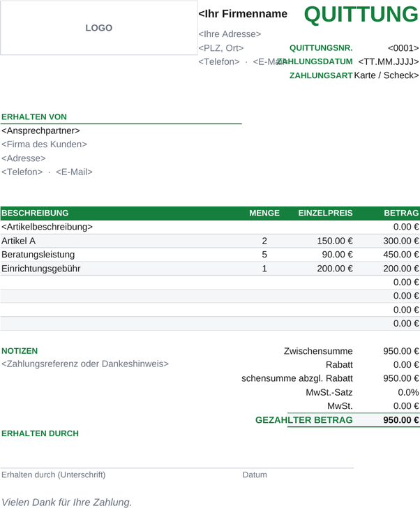The image size is (420, 508).
Task: Click the ERHALTEN VON heading
Action: (34, 117)
